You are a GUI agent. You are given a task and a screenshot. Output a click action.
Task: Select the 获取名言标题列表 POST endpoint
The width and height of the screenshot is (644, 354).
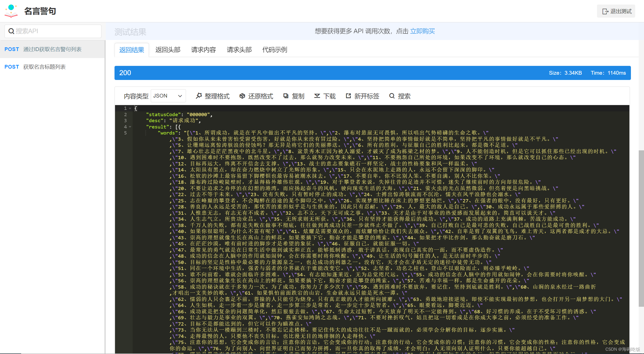pos(44,67)
